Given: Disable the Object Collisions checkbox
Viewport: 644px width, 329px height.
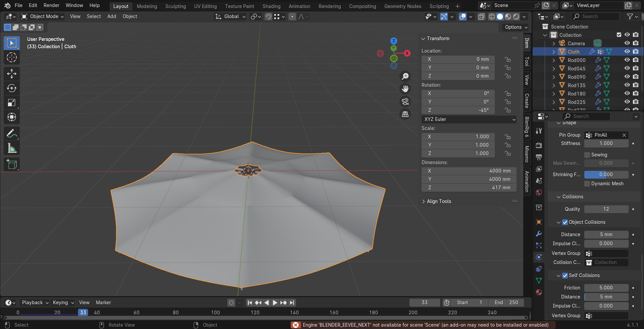Looking at the screenshot, I should [565, 222].
